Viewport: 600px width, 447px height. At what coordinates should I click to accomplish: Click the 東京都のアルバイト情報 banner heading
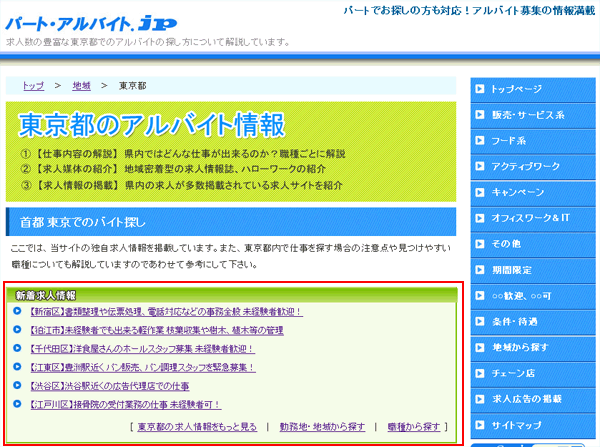click(152, 125)
